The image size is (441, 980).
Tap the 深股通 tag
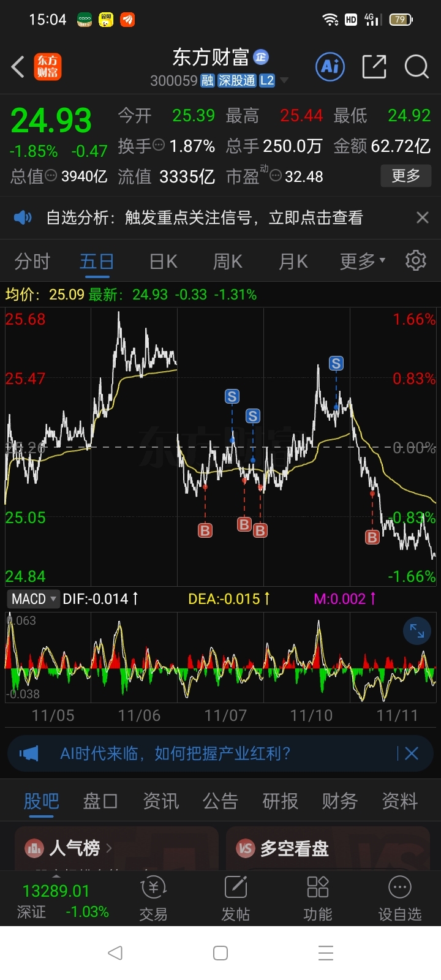tap(237, 81)
